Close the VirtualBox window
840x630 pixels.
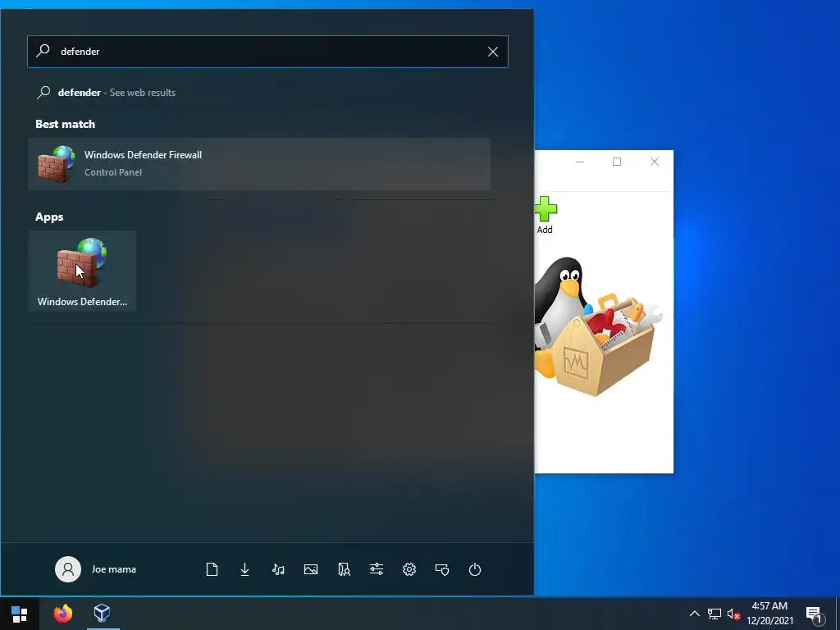(x=654, y=162)
